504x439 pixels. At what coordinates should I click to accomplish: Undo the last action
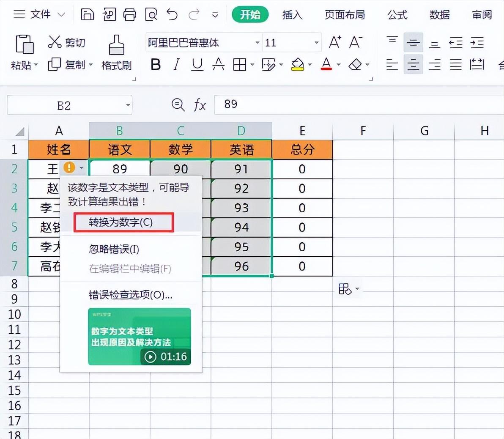(172, 14)
